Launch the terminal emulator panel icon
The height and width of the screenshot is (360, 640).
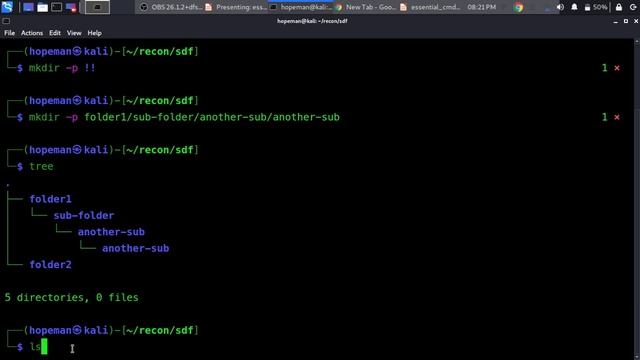point(57,7)
